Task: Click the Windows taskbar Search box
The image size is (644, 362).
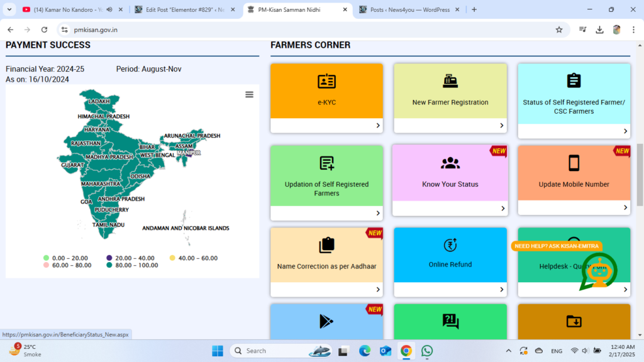Action: 281,351
